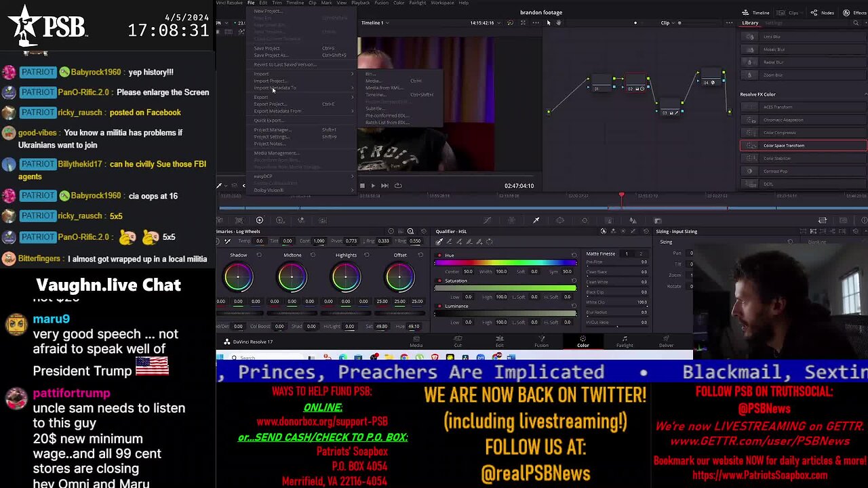This screenshot has height=488, width=868.
Task: Open the Curves palette icon
Action: pos(487,220)
